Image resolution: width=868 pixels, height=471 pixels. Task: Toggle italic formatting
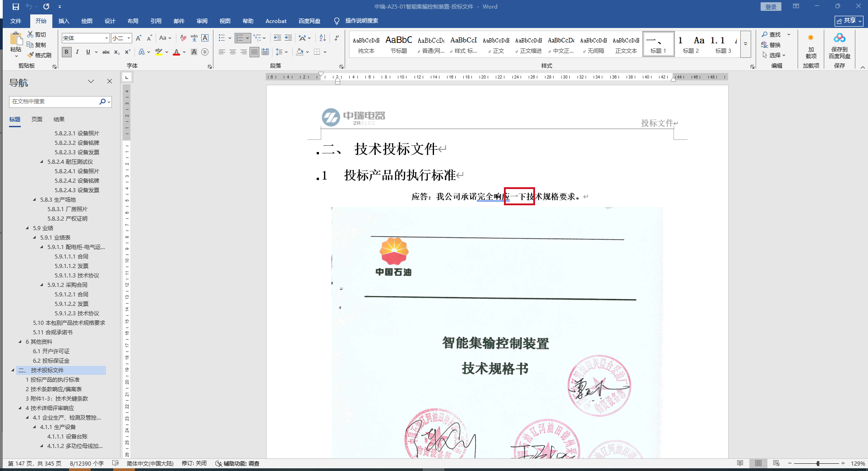77,52
